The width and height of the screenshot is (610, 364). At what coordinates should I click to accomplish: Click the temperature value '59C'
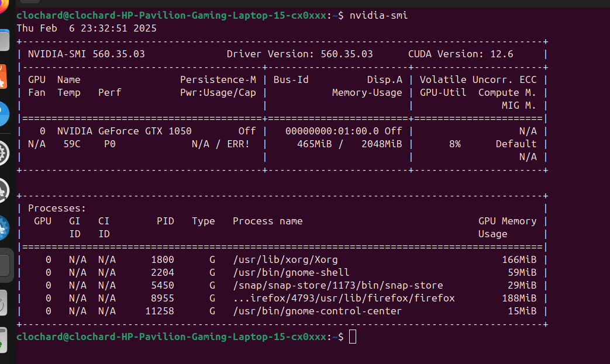pyautogui.click(x=72, y=144)
